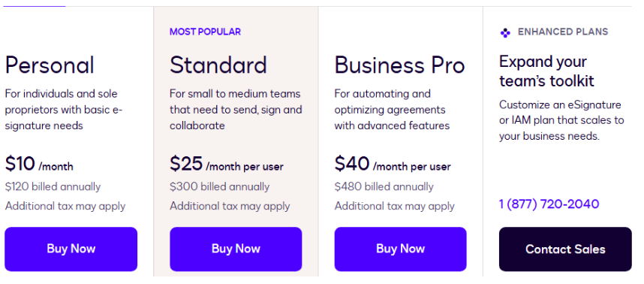The height and width of the screenshot is (284, 644).
Task: Click the Customize an eSignature description text
Action: (561, 120)
